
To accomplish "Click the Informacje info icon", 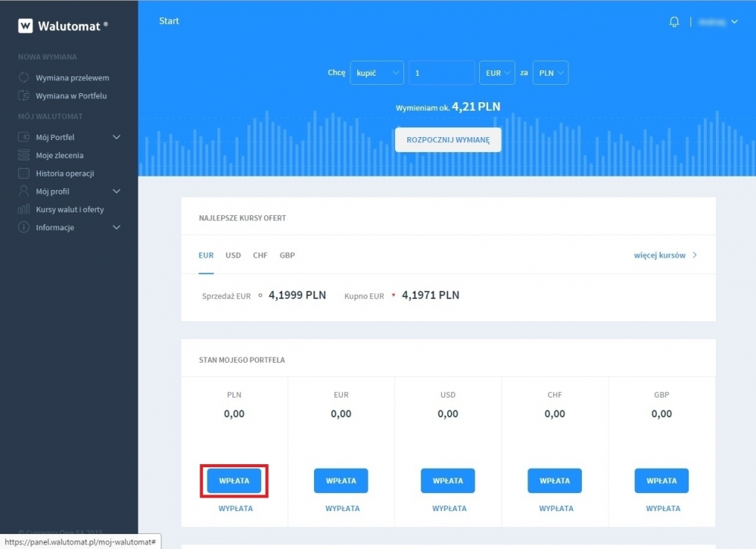I will coord(23,227).
